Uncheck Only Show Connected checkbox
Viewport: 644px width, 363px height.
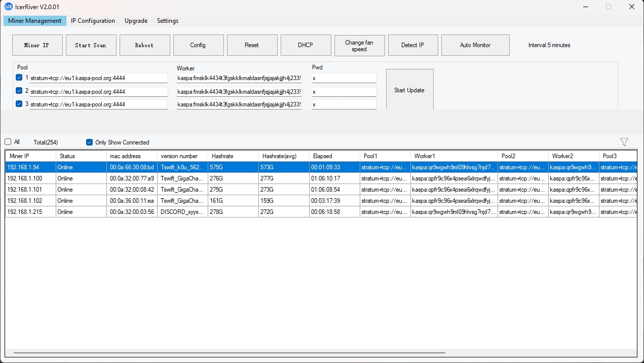(x=90, y=142)
